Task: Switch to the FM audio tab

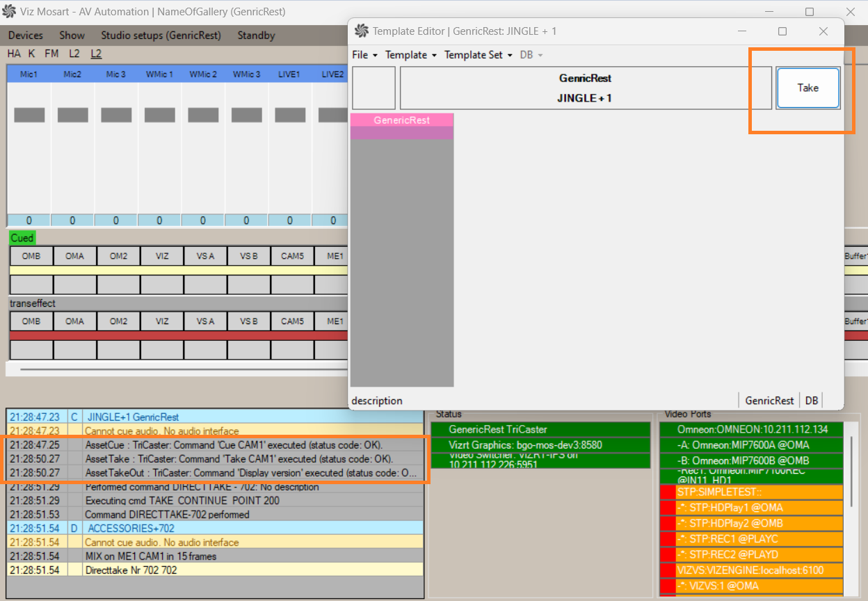Action: (51, 54)
